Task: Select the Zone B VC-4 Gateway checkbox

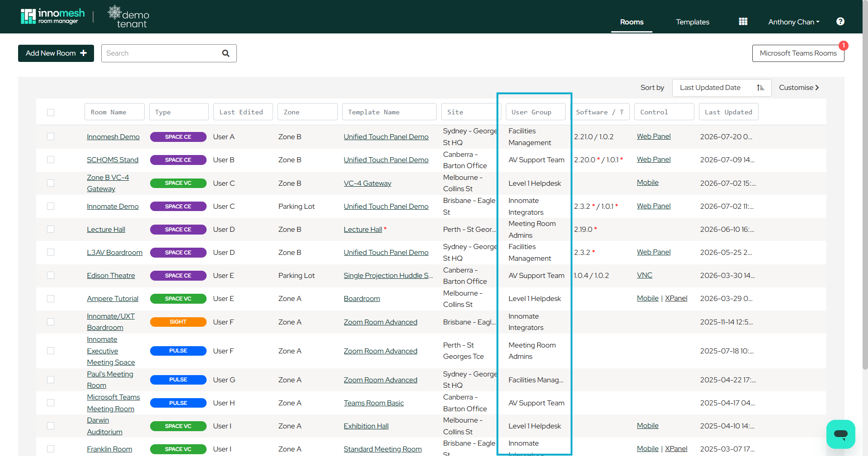Action: (51, 183)
